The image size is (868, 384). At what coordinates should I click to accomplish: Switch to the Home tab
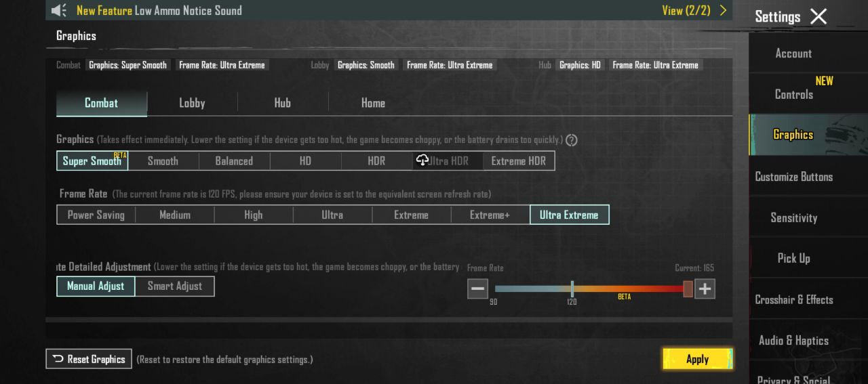click(373, 103)
